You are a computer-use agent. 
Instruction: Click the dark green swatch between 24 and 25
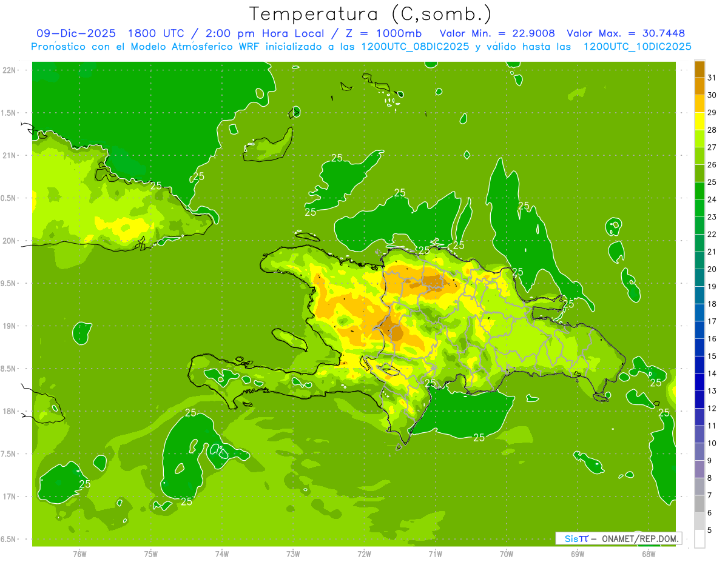click(x=699, y=191)
